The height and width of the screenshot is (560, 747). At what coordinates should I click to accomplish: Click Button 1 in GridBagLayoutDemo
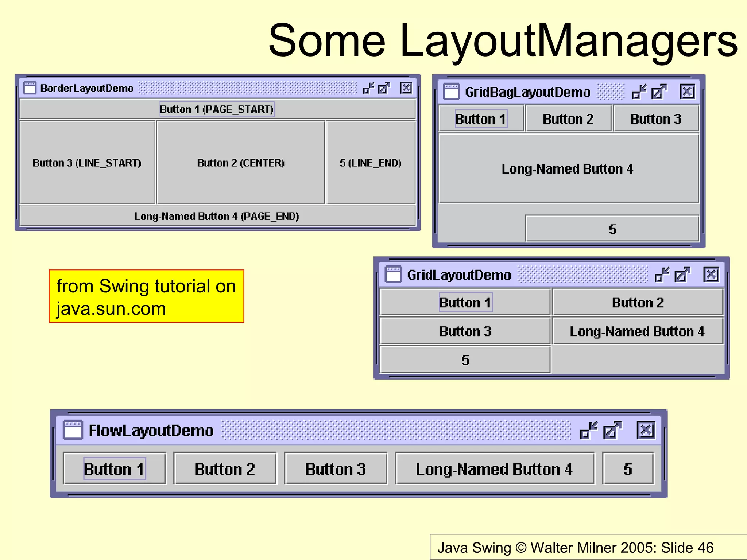tap(481, 118)
